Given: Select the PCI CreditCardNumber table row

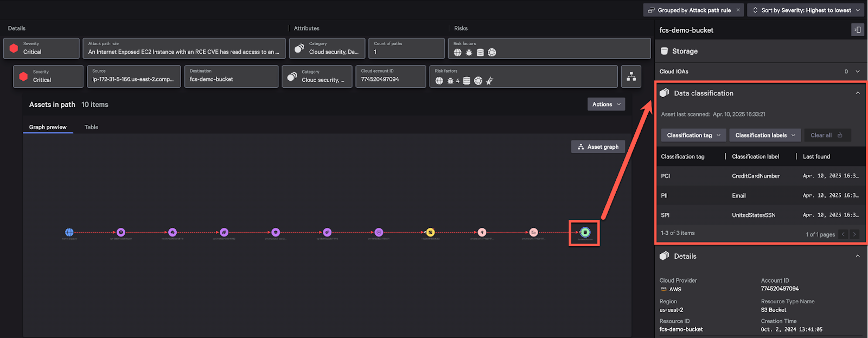Looking at the screenshot, I should [759, 176].
